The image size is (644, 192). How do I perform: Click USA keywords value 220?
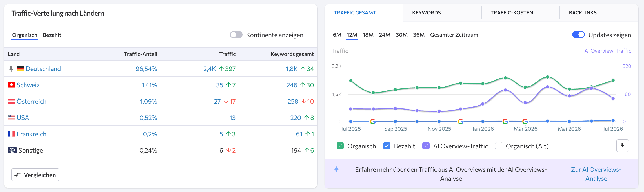[296, 118]
